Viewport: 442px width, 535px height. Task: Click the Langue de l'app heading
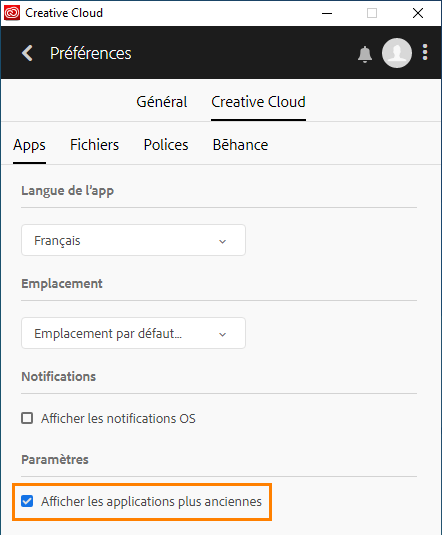(x=68, y=191)
